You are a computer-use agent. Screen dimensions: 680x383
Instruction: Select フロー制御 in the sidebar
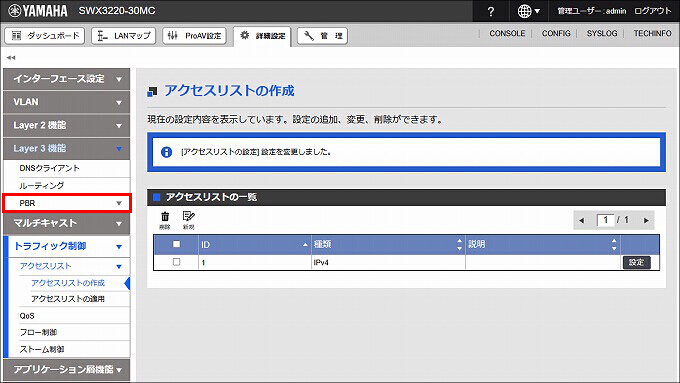click(38, 332)
